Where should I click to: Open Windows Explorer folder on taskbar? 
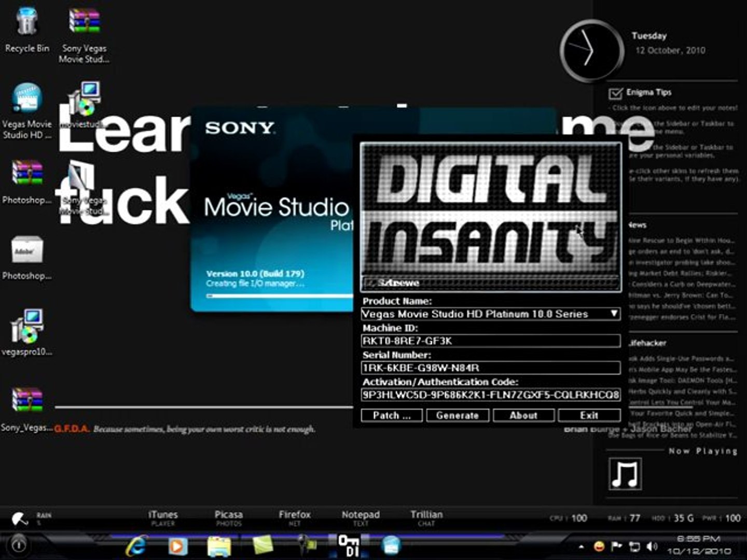click(x=219, y=546)
